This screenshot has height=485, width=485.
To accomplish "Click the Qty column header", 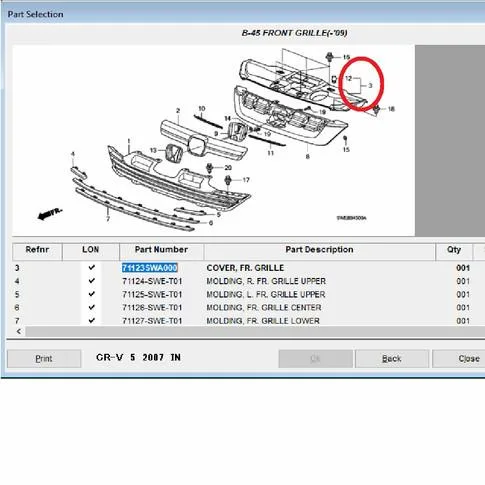I will pos(454,251).
